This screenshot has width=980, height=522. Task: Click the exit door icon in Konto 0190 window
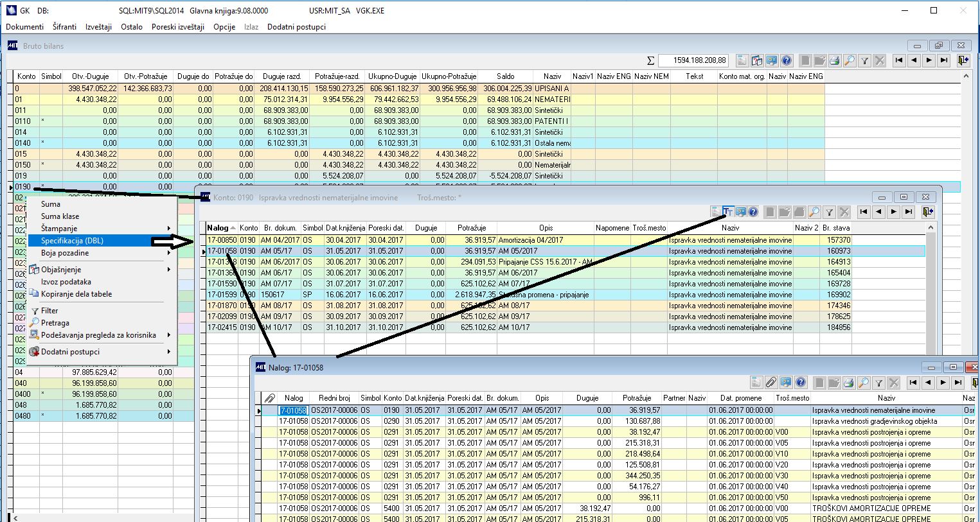927,211
